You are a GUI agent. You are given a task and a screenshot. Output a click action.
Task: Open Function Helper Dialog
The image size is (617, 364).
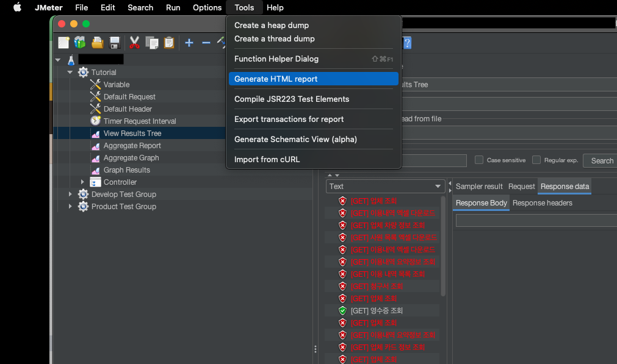coord(313,59)
